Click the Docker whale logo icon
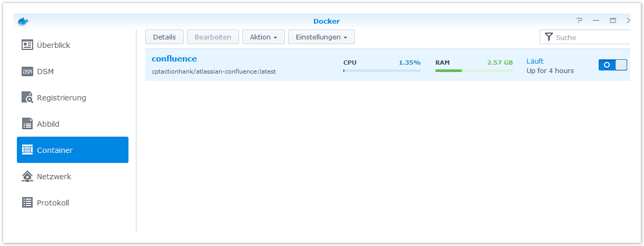The image size is (644, 246). [x=23, y=22]
